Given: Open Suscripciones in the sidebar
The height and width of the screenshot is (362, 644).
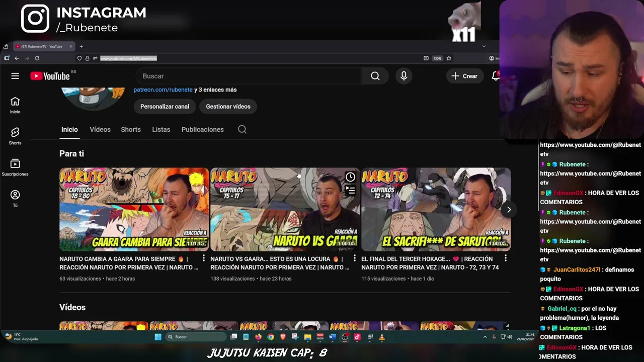Looking at the screenshot, I should point(15,167).
